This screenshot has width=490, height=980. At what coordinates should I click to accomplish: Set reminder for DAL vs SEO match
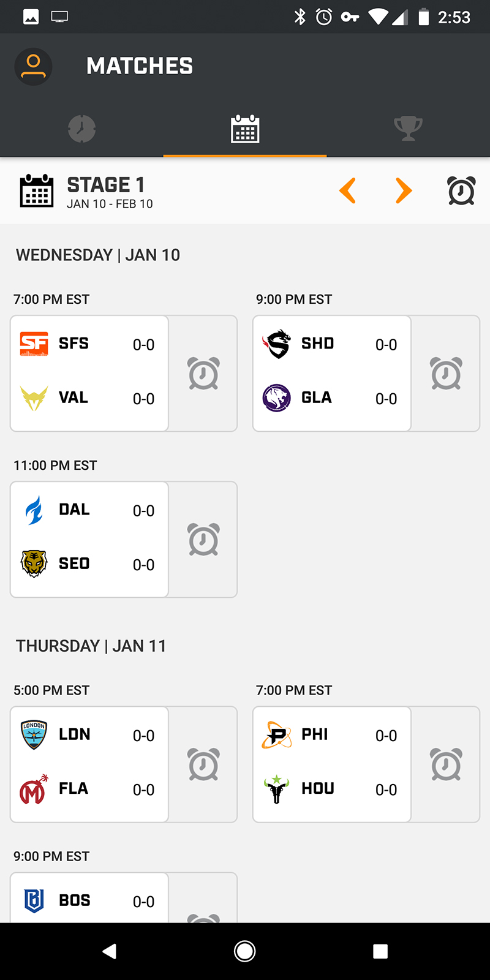[203, 540]
